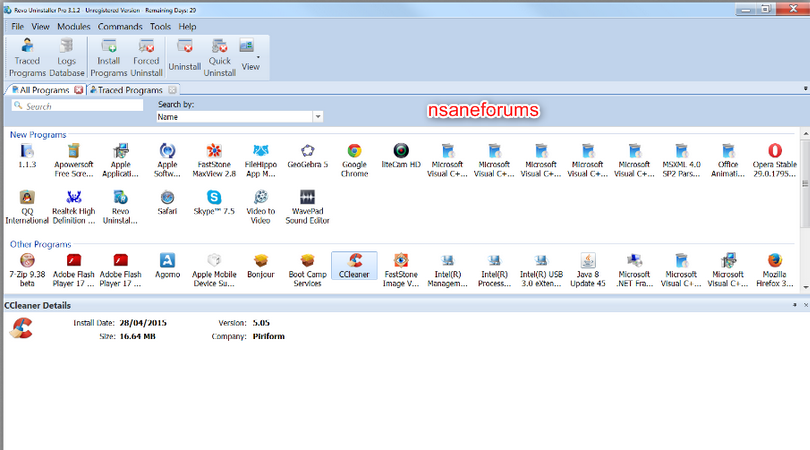Select the CCleaner icon in Other Programs

tap(354, 266)
